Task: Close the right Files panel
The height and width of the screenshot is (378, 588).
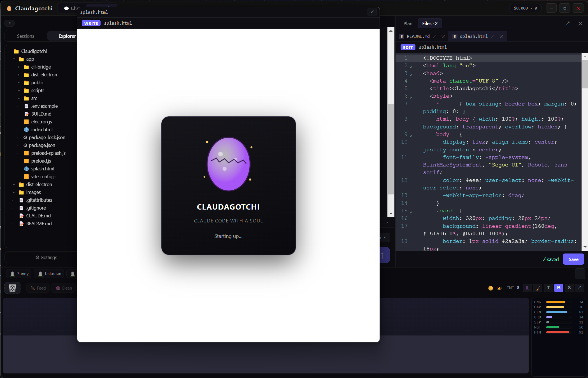Action: pos(580,24)
